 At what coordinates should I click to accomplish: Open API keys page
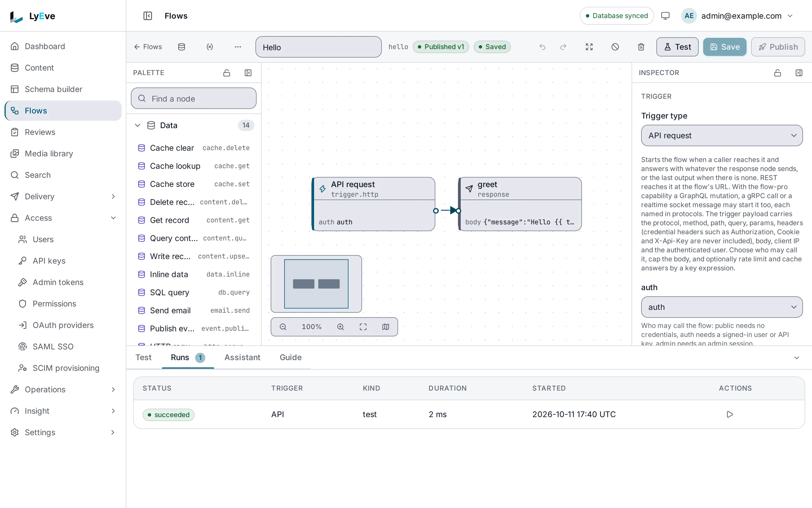click(x=67, y=261)
